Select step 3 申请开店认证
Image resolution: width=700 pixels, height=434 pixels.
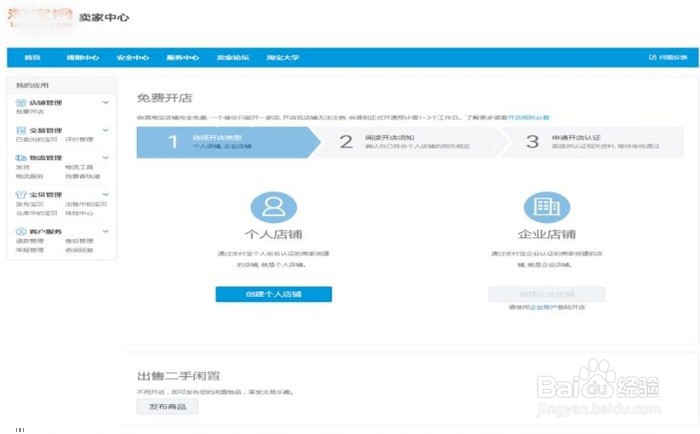[x=594, y=142]
